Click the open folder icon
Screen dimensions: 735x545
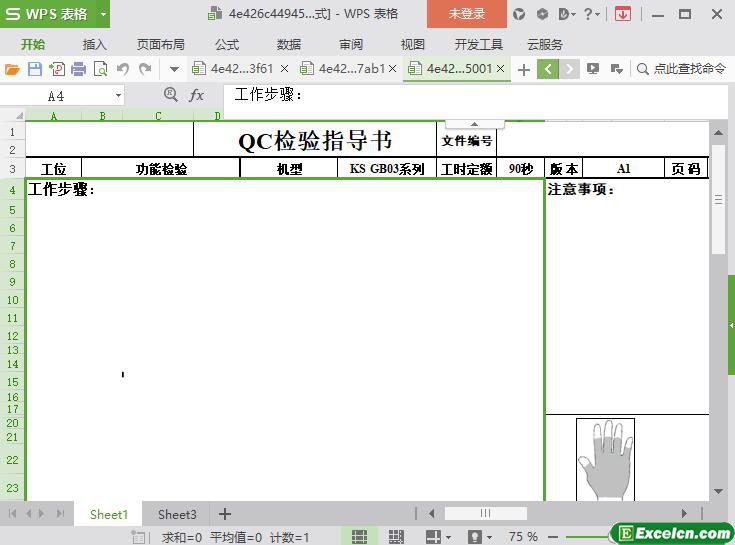point(12,69)
